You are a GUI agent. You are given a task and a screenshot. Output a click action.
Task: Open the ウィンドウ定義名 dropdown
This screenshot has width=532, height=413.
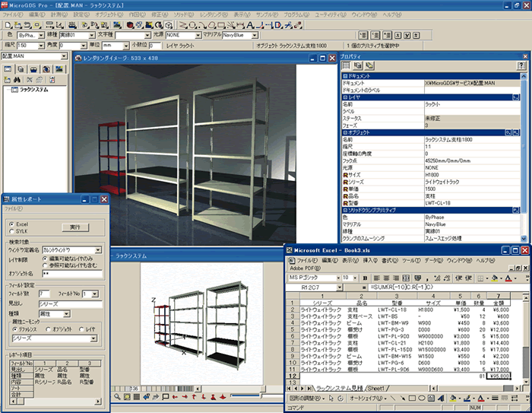point(99,249)
